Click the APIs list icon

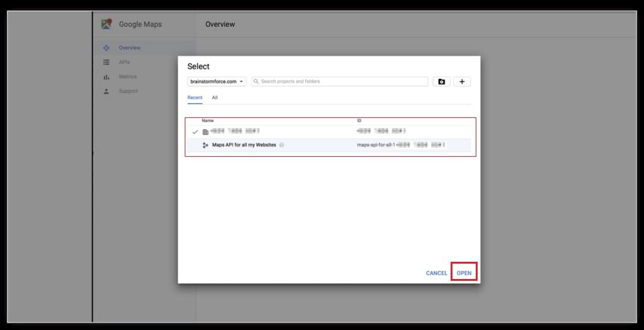click(106, 62)
